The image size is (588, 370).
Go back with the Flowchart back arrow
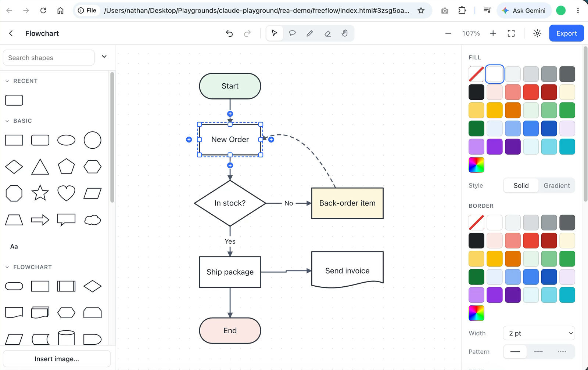click(x=11, y=33)
